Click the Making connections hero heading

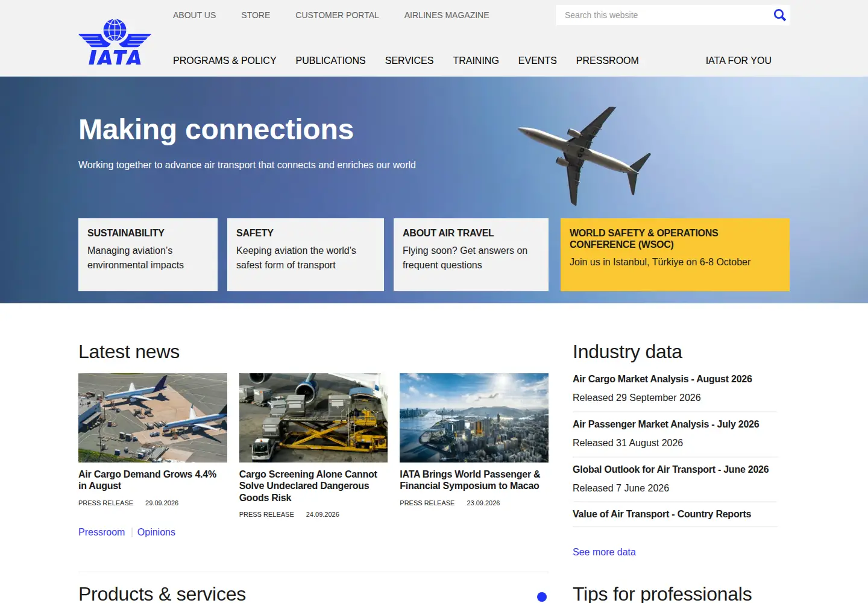pos(216,130)
